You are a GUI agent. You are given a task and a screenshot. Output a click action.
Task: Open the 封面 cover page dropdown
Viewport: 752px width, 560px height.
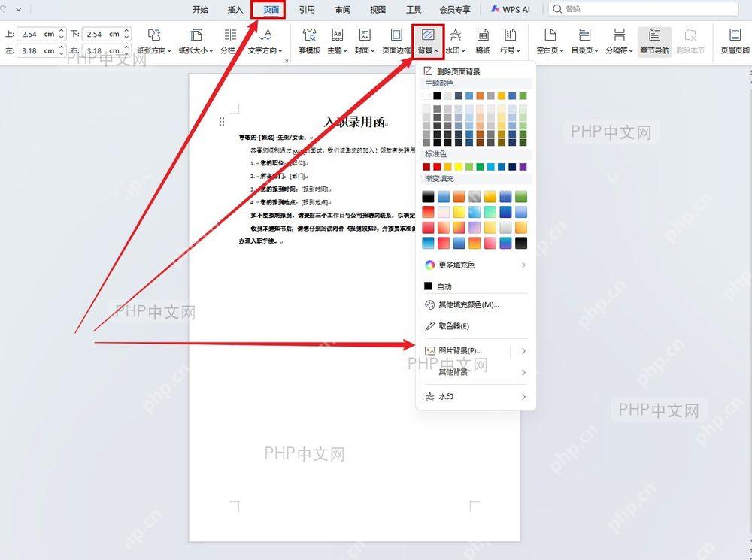[x=365, y=41]
